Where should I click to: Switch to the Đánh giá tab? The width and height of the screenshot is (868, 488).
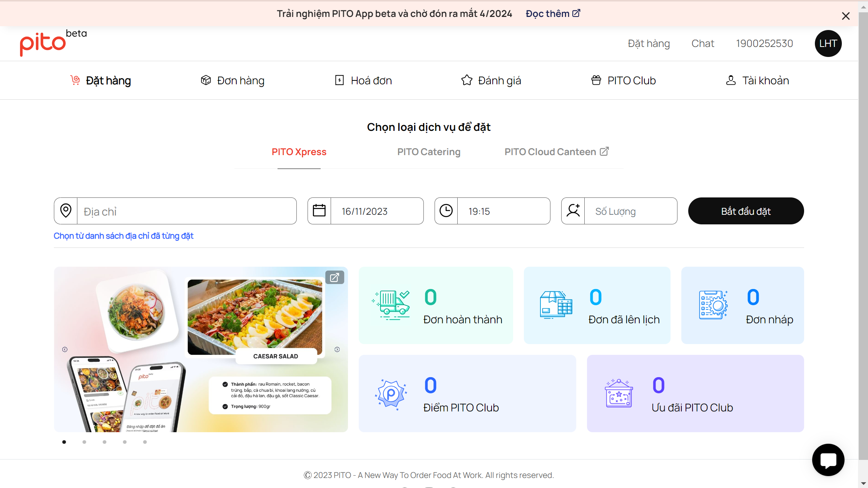pyautogui.click(x=491, y=80)
